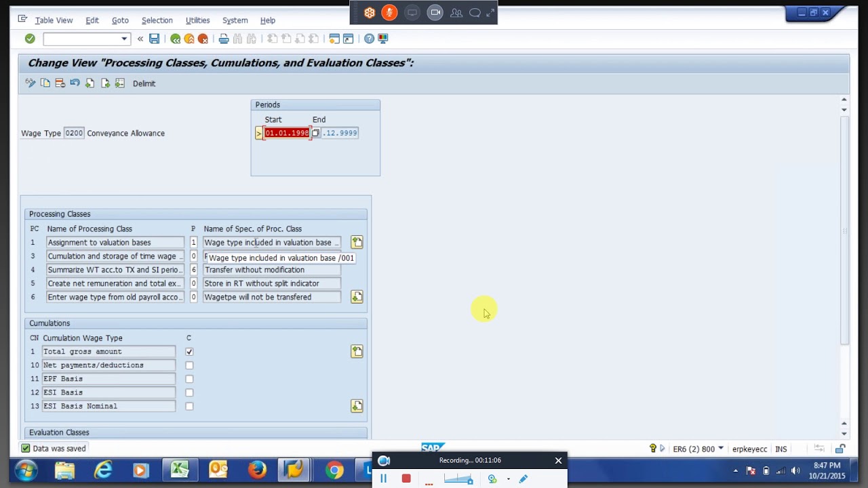Click the Wage Type 0200 field
The width and height of the screenshot is (868, 488).
(74, 133)
